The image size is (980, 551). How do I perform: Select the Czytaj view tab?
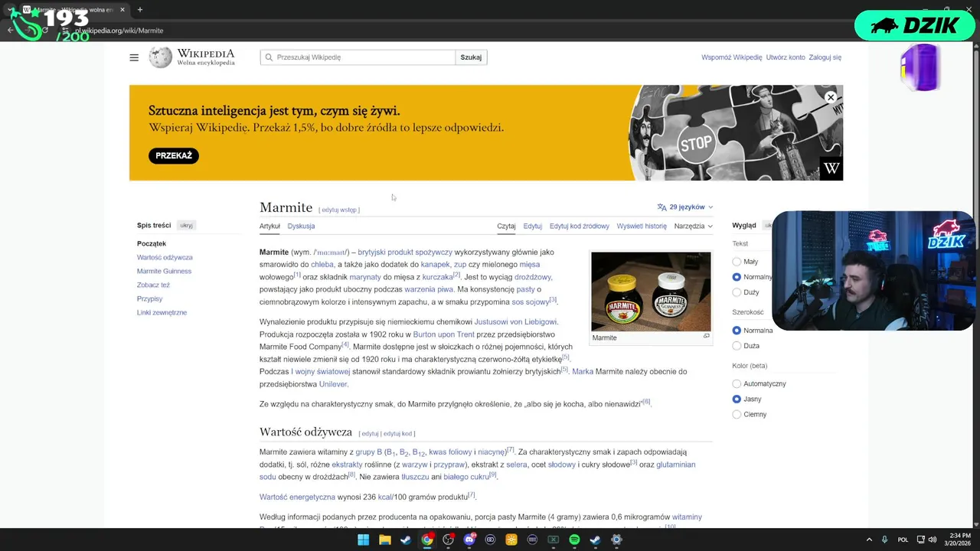[x=506, y=227]
